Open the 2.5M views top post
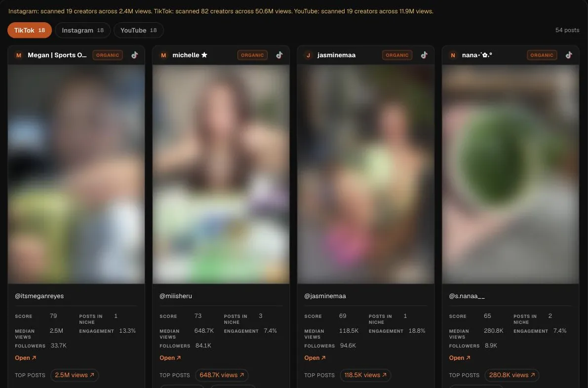The image size is (588, 388). [75, 375]
